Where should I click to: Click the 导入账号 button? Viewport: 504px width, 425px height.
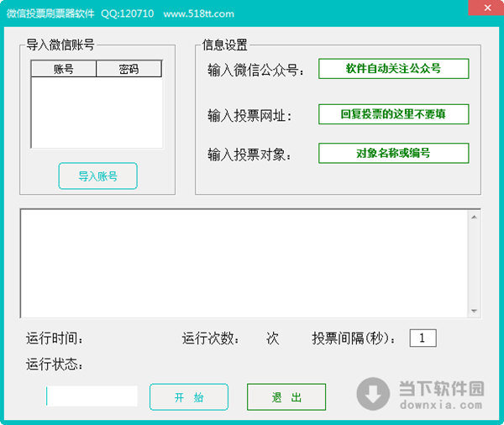coord(97,176)
